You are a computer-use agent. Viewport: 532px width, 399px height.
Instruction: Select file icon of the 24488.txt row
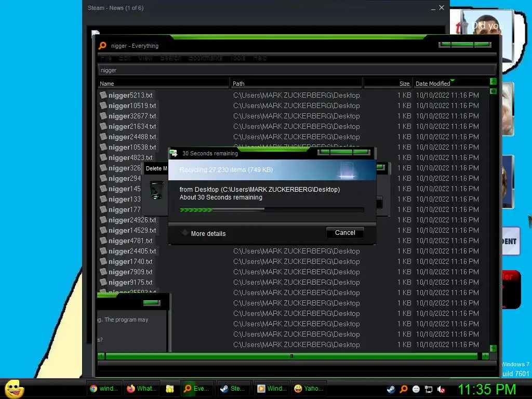point(103,137)
